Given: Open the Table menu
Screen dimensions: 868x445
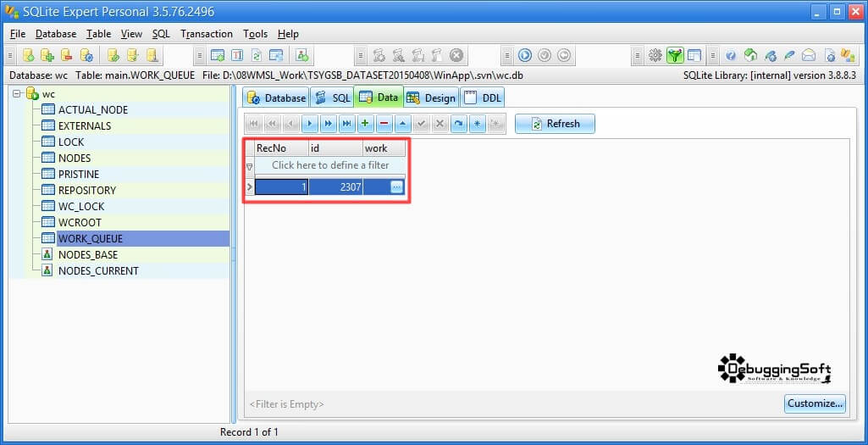Looking at the screenshot, I should [x=98, y=34].
